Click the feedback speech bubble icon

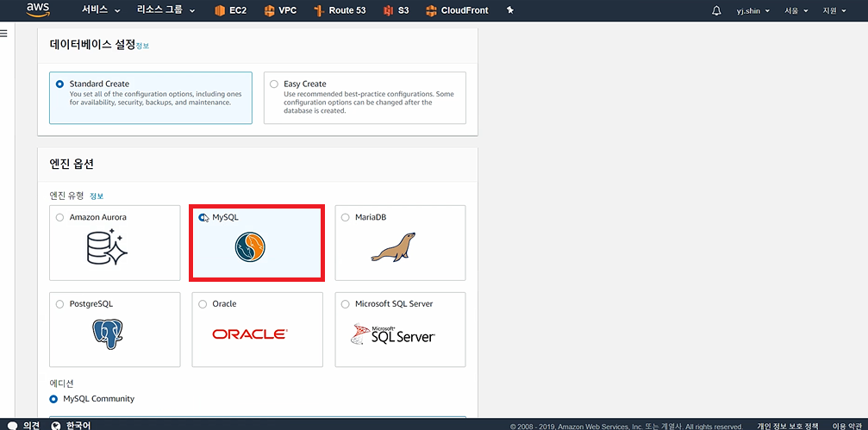tap(12, 426)
